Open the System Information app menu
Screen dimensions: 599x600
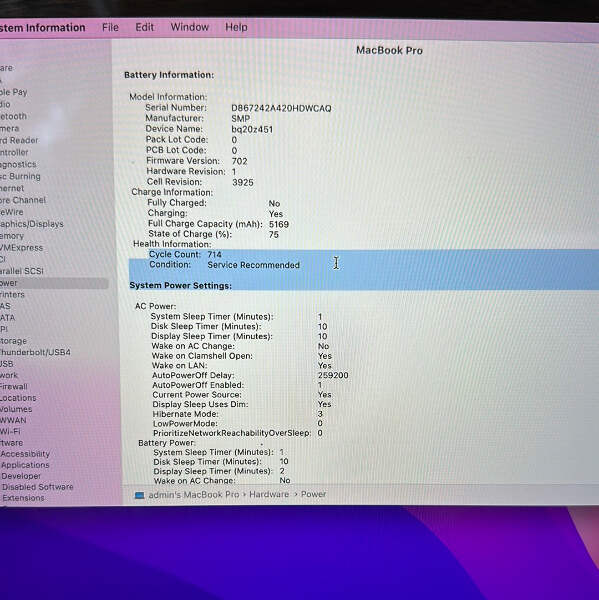42,28
